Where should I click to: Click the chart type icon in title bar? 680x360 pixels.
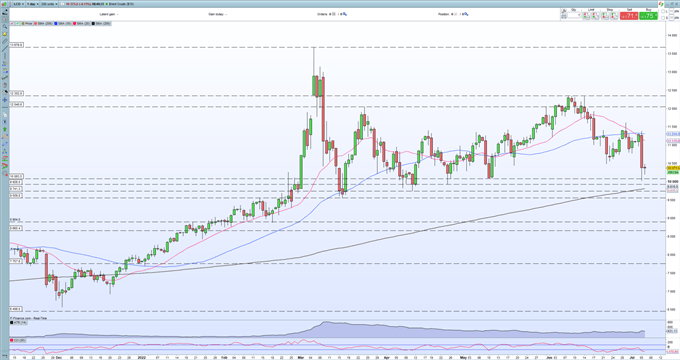[4, 4]
